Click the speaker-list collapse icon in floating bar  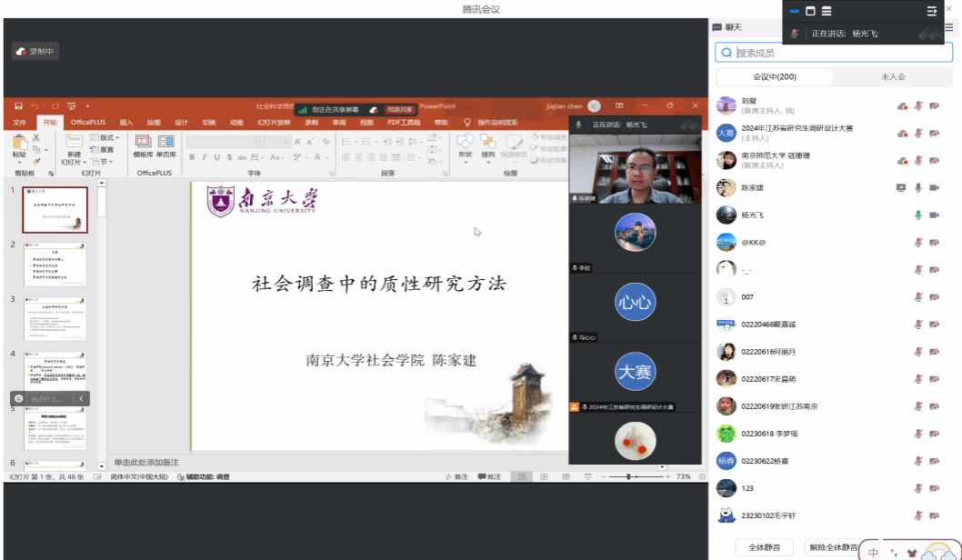pos(931,11)
